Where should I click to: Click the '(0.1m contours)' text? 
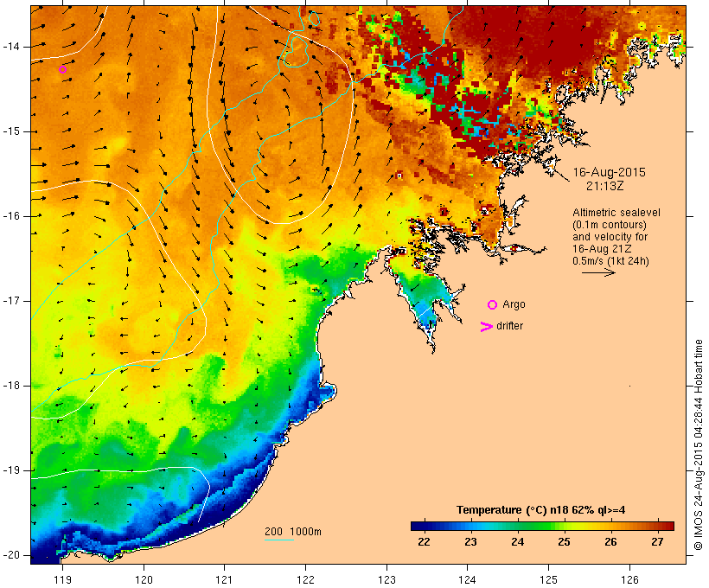[x=609, y=225]
